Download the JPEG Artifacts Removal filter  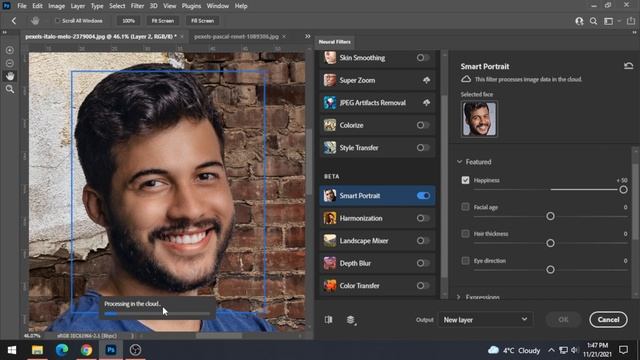click(x=426, y=103)
